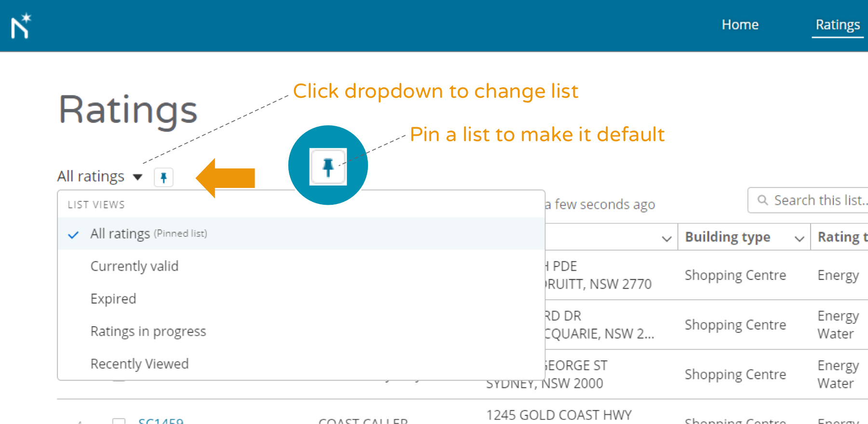This screenshot has height=424, width=868.
Task: Click the NABERS logo icon
Action: pos(21,26)
